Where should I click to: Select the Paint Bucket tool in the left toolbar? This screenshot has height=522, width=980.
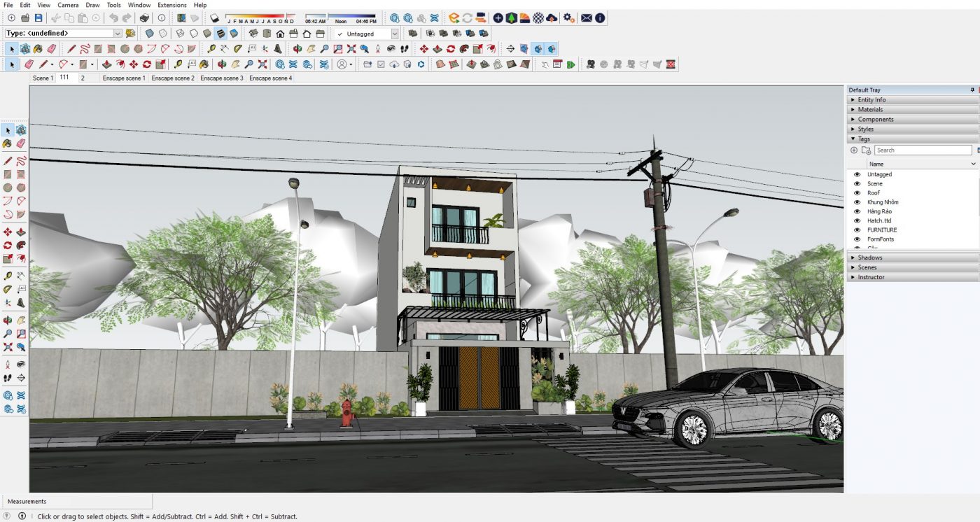point(8,143)
